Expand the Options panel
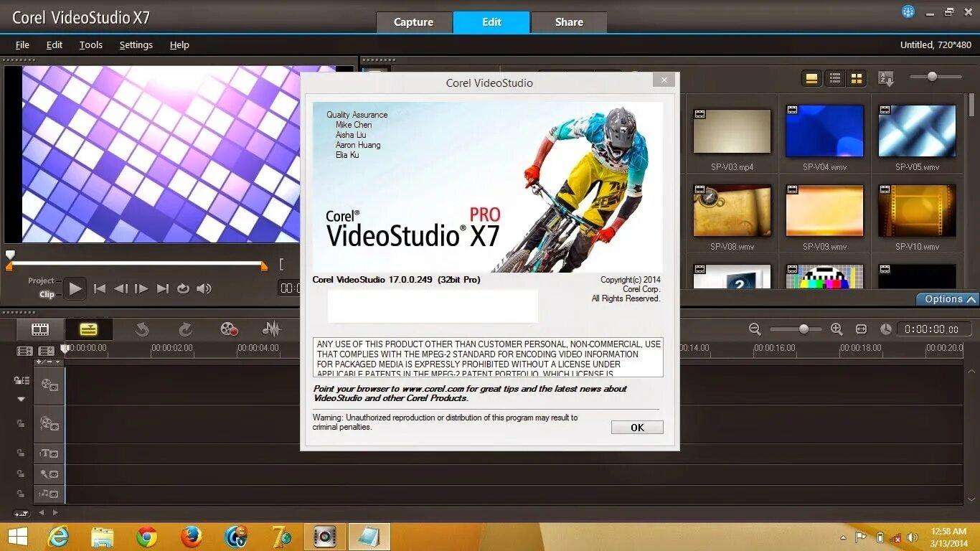Image resolution: width=980 pixels, height=551 pixels. (948, 299)
